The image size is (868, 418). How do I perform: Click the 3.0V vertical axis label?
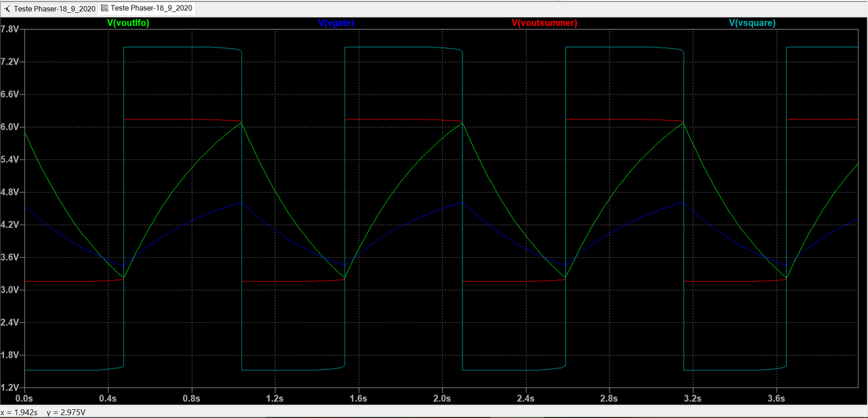[x=9, y=290]
